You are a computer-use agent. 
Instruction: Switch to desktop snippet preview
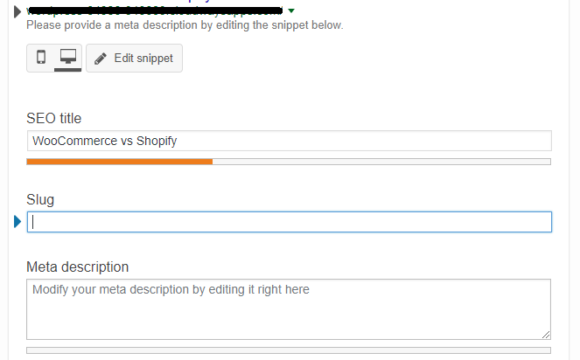(x=68, y=58)
